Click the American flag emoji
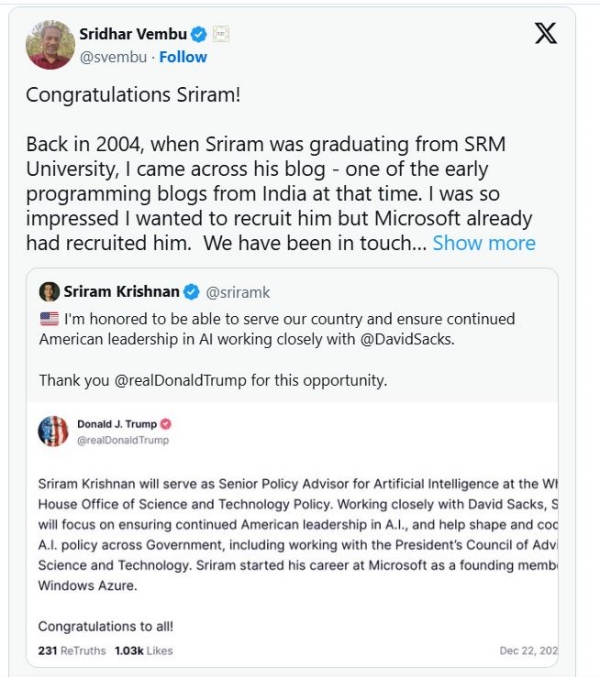The image size is (600, 677). click(49, 319)
